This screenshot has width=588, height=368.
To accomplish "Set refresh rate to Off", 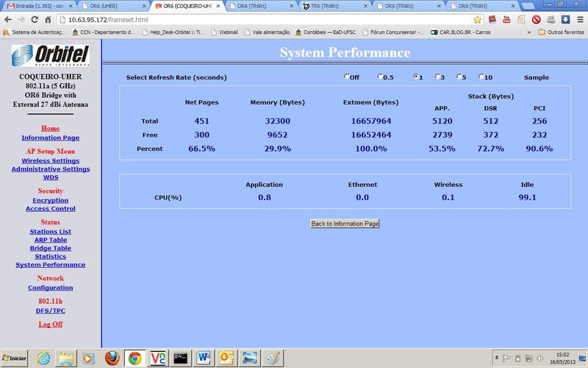I will (x=346, y=77).
